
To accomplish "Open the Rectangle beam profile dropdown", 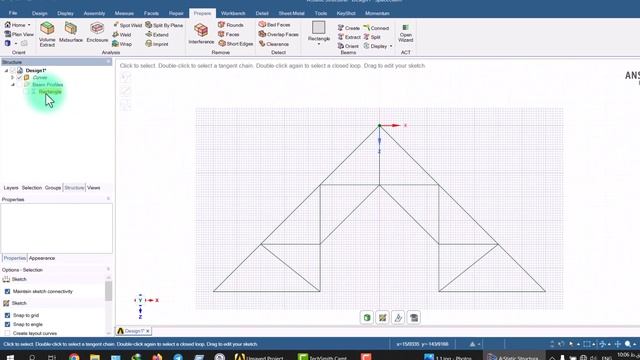I will tap(318, 44).
